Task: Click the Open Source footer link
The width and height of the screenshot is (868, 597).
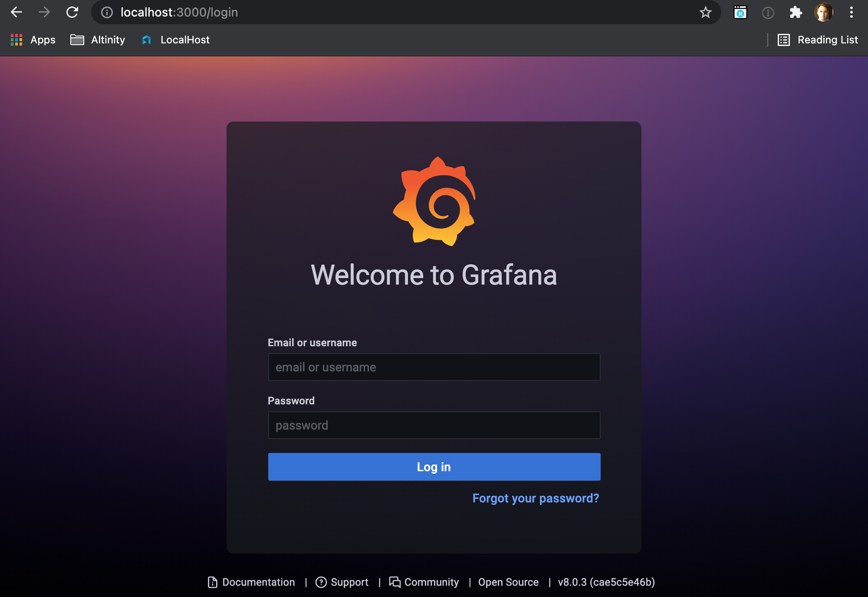Action: [508, 582]
